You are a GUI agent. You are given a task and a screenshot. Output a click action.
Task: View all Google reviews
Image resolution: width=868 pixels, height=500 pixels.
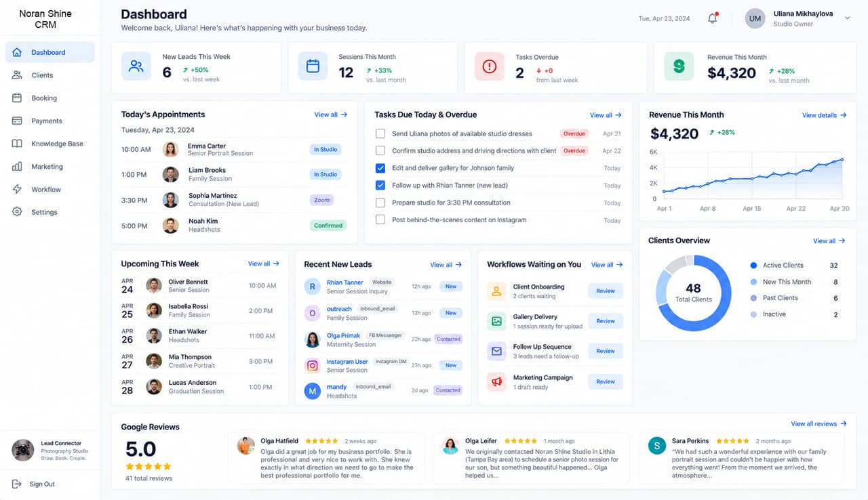(x=818, y=423)
